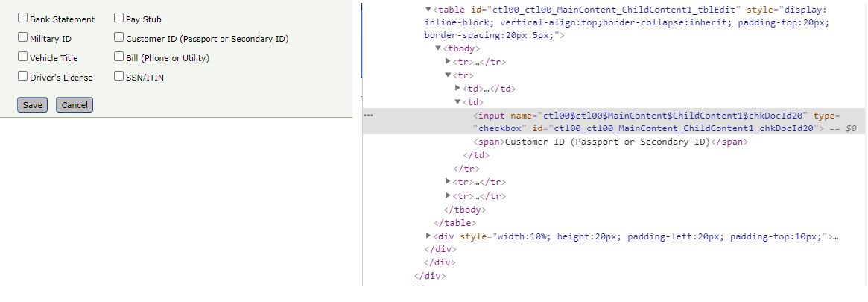Image resolution: width=868 pixels, height=302 pixels.
Task: Click the 'Vehicle Title' label text
Action: click(54, 58)
